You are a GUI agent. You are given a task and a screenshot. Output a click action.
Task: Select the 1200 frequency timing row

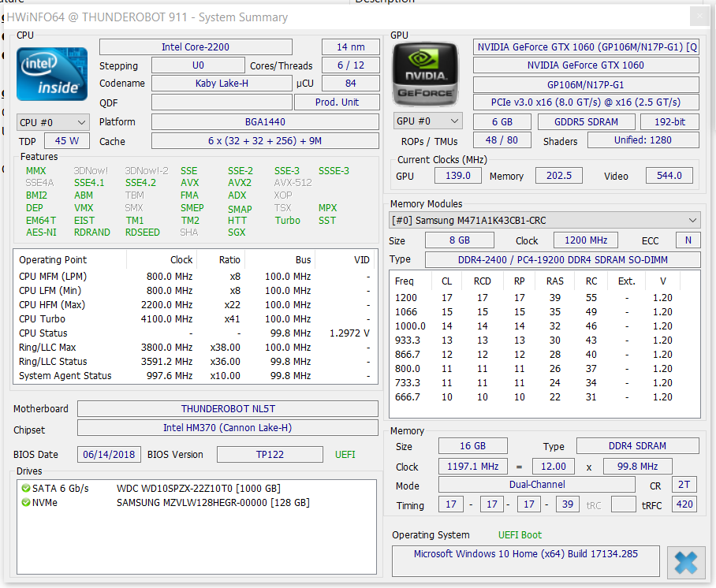[x=544, y=298]
